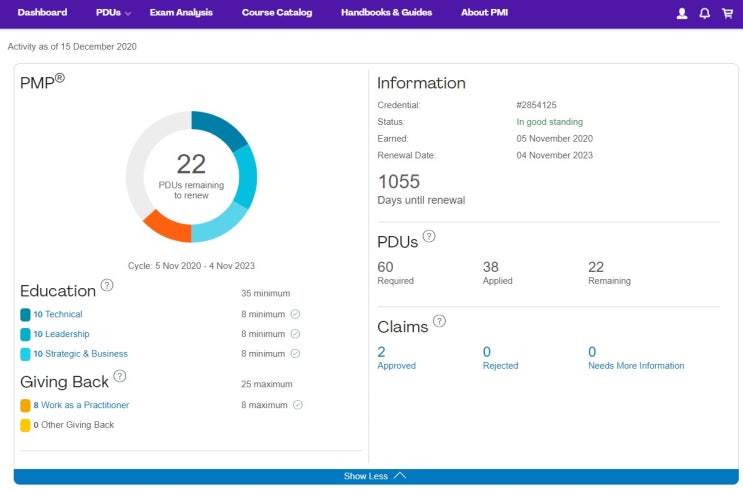Image resolution: width=743 pixels, height=490 pixels.
Task: Open the user account profile icon
Action: 682,13
